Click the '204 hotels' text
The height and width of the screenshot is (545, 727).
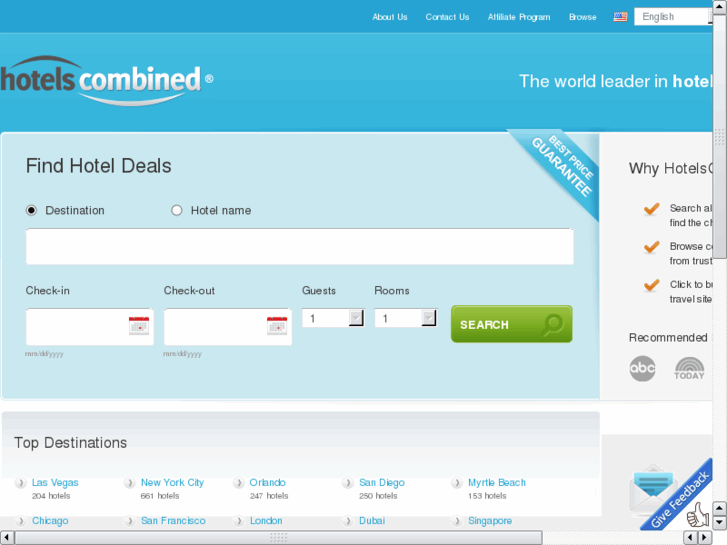click(x=51, y=496)
